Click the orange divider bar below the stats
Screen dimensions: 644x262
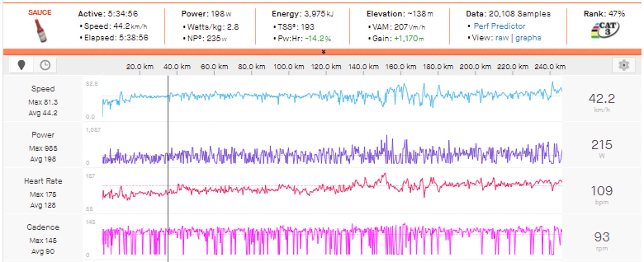188,52
